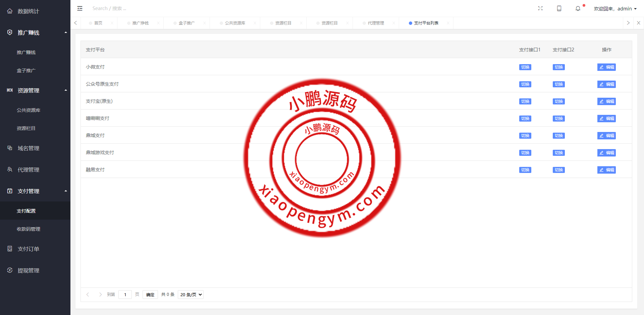644x315 pixels.
Task: Toggle the sidebar collapse hamburger icon
Action: pos(80,8)
